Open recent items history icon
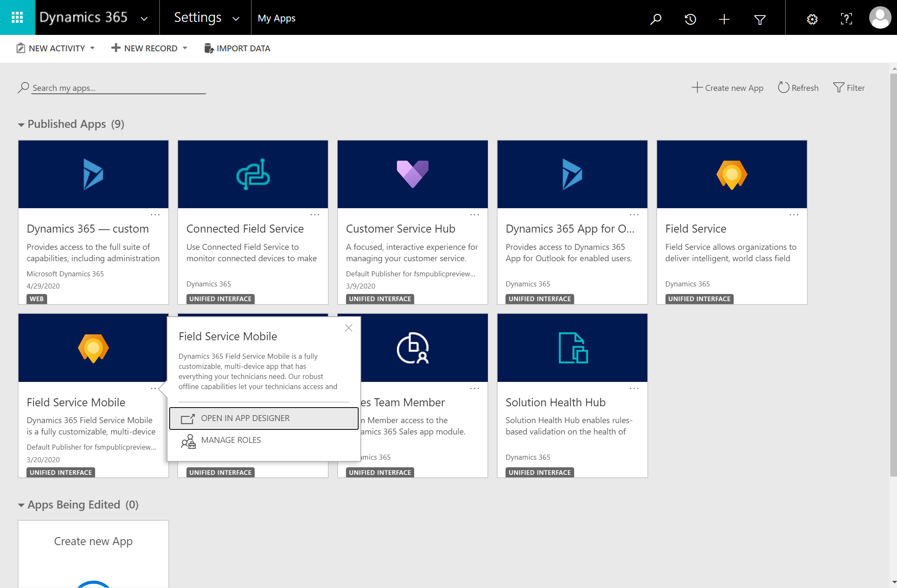This screenshot has height=588, width=897. tap(690, 19)
